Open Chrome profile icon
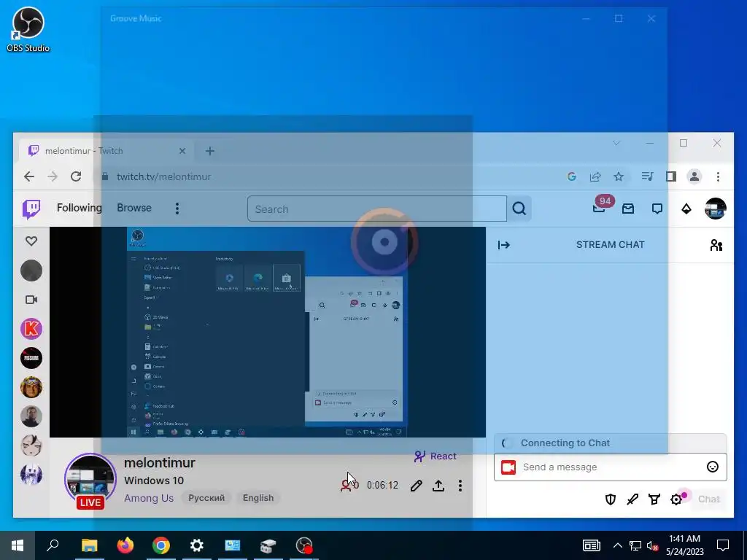 click(694, 176)
